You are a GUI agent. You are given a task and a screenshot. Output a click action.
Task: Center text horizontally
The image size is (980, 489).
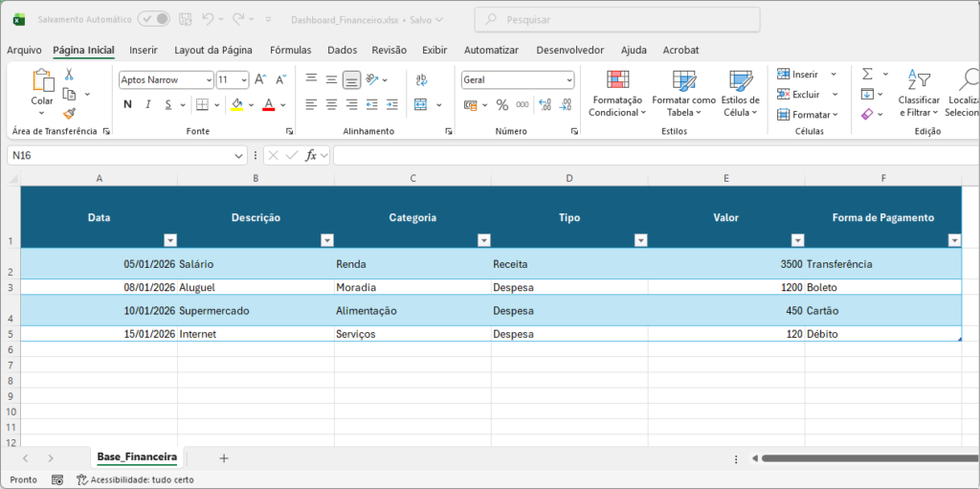[331, 104]
